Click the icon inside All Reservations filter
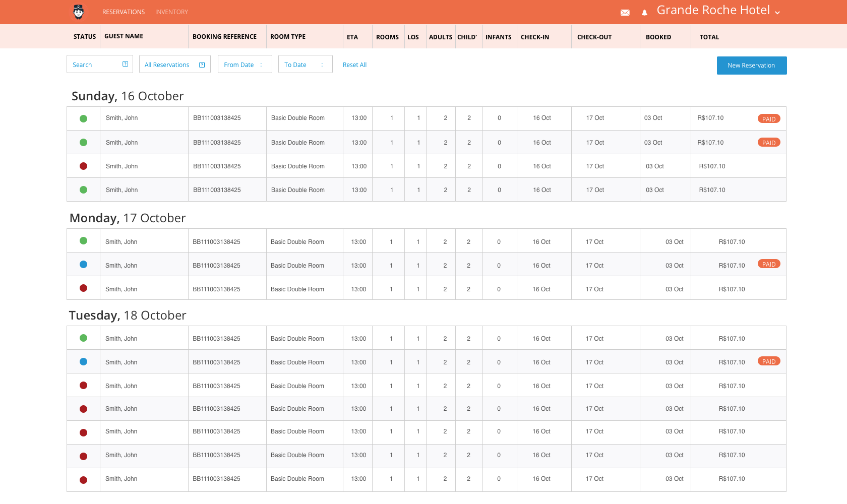Image resolution: width=847 pixels, height=504 pixels. [202, 65]
